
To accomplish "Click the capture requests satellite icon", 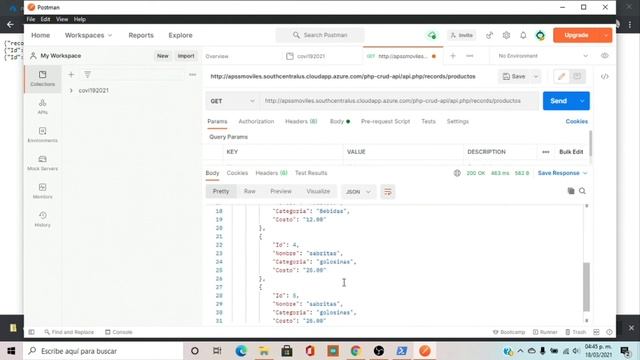I will pos(489,36).
